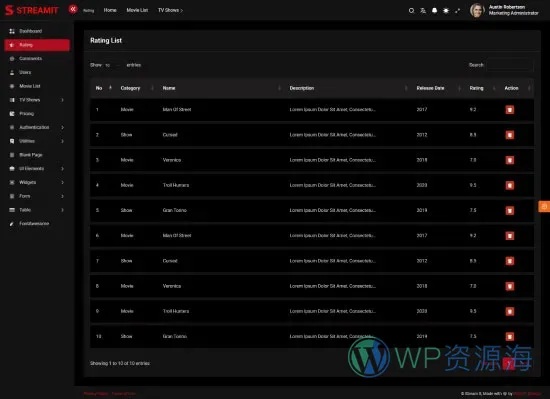Sort the table by Release Date column
The image size is (550, 399).
tap(438, 88)
